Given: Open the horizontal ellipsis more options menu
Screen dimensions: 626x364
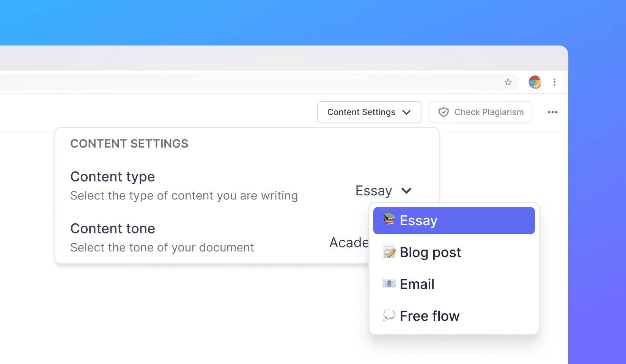Looking at the screenshot, I should (x=552, y=112).
